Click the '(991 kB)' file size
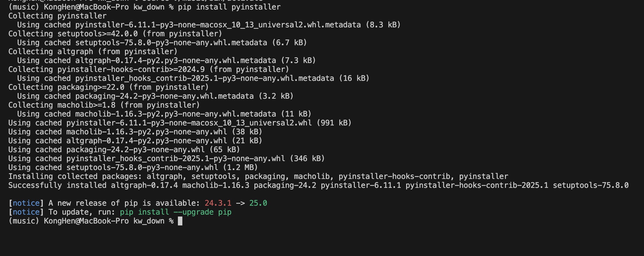Image resolution: width=644 pixels, height=256 pixels. 334,123
